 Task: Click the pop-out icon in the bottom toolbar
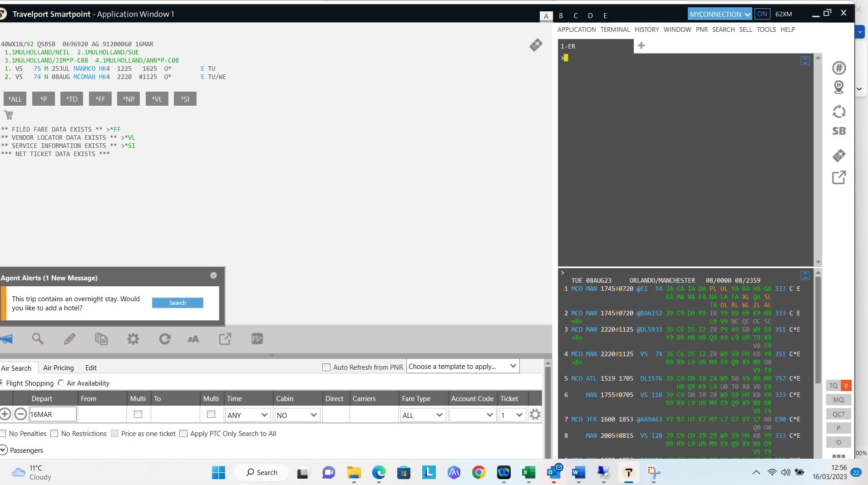pyautogui.click(x=225, y=339)
